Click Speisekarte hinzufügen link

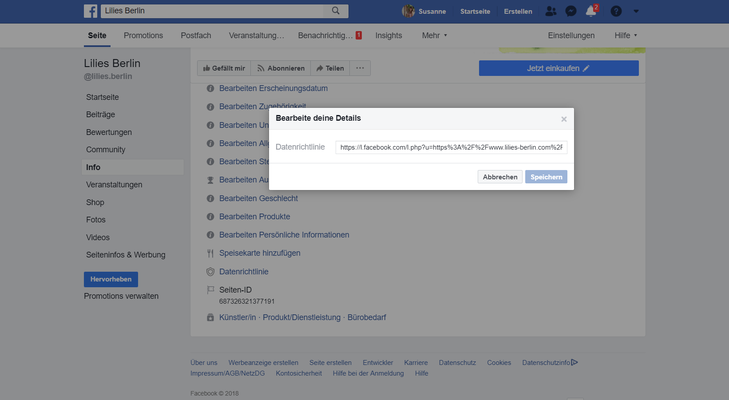tap(260, 253)
